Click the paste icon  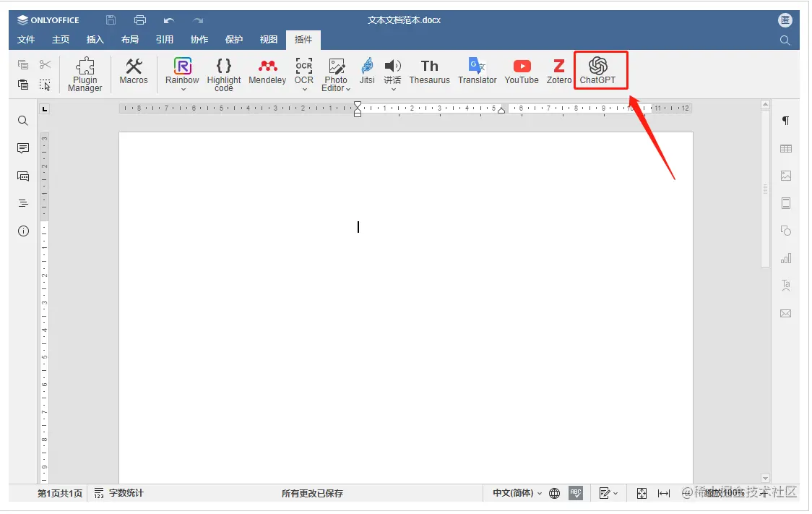click(23, 85)
